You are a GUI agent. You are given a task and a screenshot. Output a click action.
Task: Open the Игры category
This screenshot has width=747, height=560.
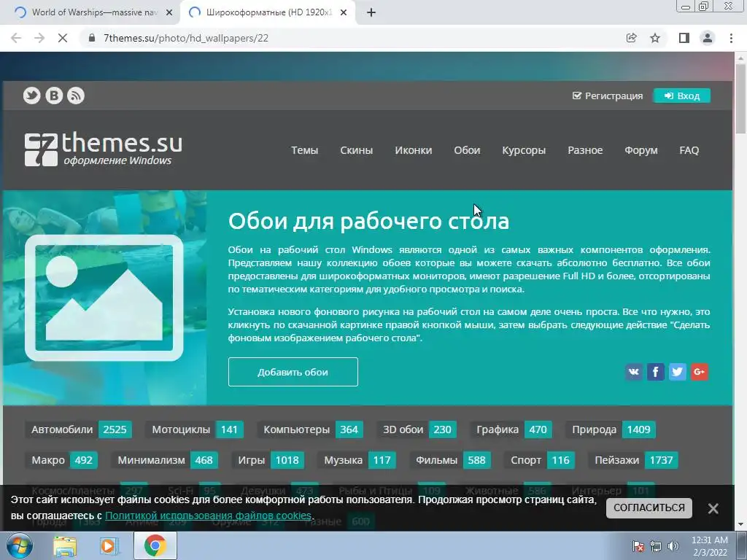pyautogui.click(x=268, y=460)
